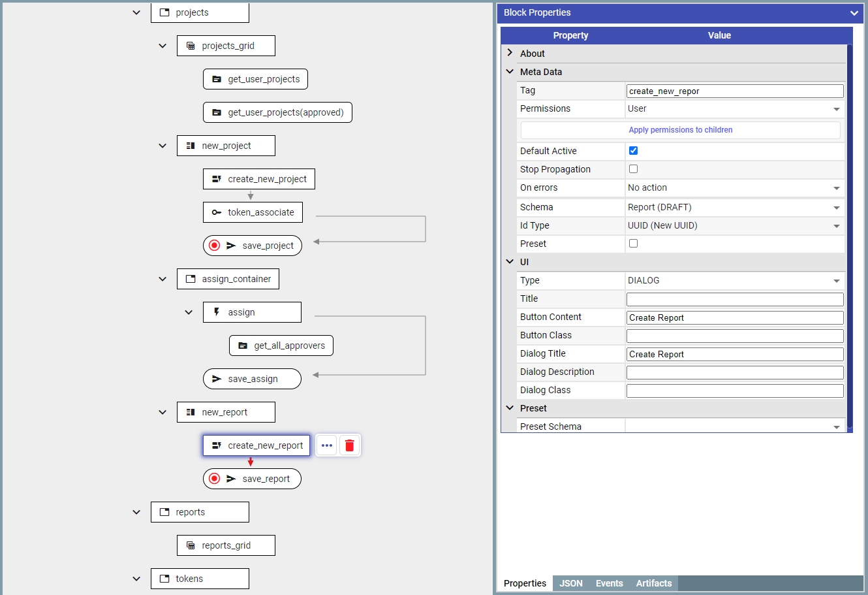Click Apply permissions to children
The image size is (868, 595).
tap(680, 130)
